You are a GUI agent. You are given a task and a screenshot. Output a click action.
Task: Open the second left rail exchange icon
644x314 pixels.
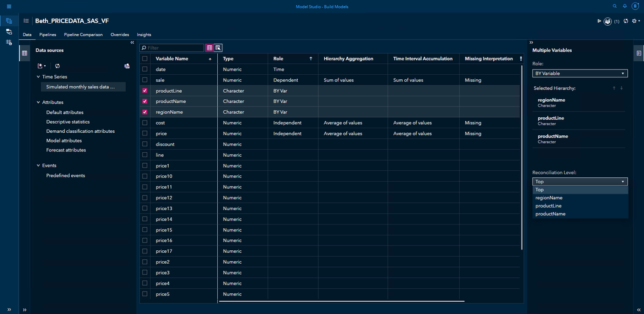click(x=9, y=32)
